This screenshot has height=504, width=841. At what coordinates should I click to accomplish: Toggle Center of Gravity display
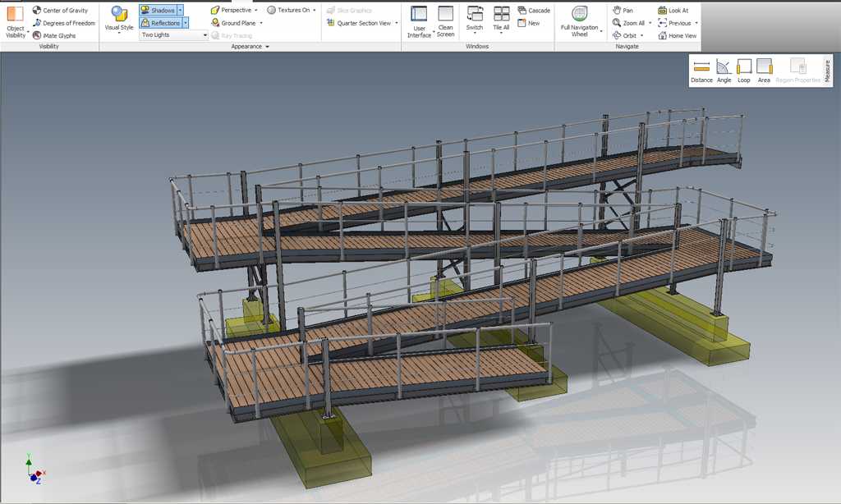(59, 10)
